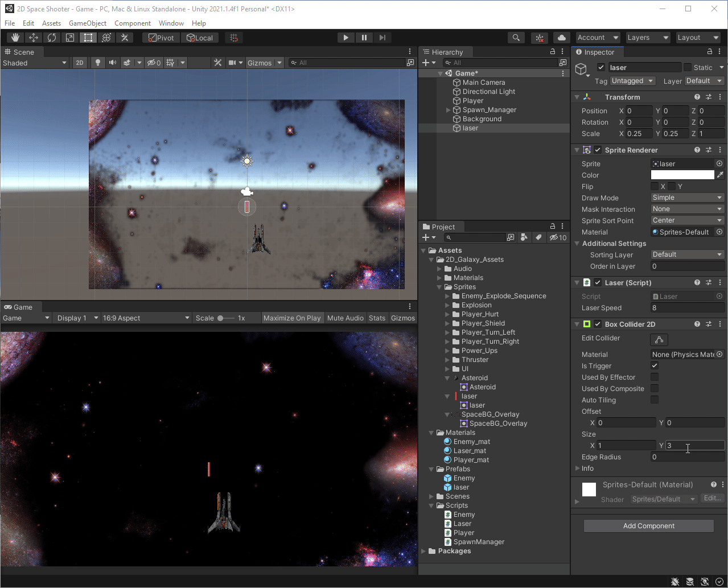Screen dimensions: 728x588
Task: Toggle scene audio speaker icon
Action: click(x=112, y=63)
